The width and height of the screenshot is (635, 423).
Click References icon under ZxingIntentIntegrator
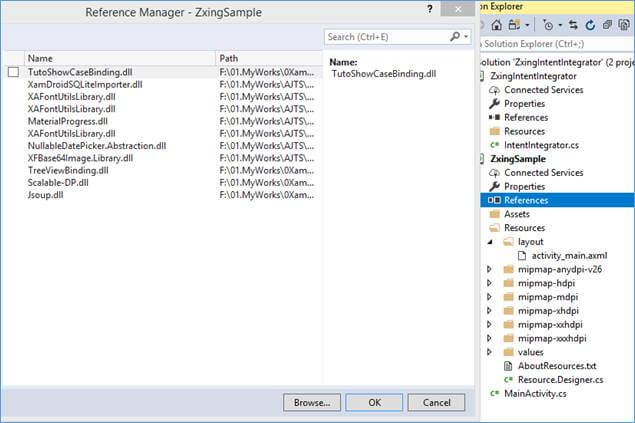click(494, 117)
